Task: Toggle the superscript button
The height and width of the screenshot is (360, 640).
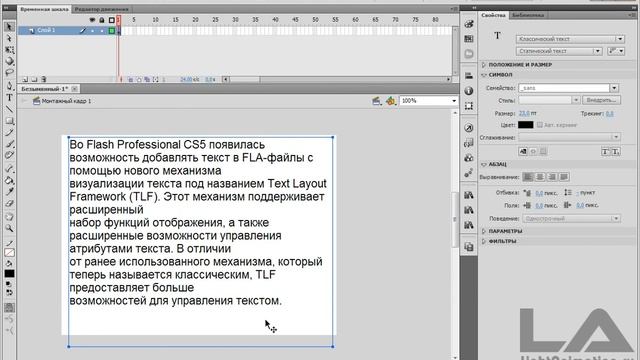Action: coord(606,151)
